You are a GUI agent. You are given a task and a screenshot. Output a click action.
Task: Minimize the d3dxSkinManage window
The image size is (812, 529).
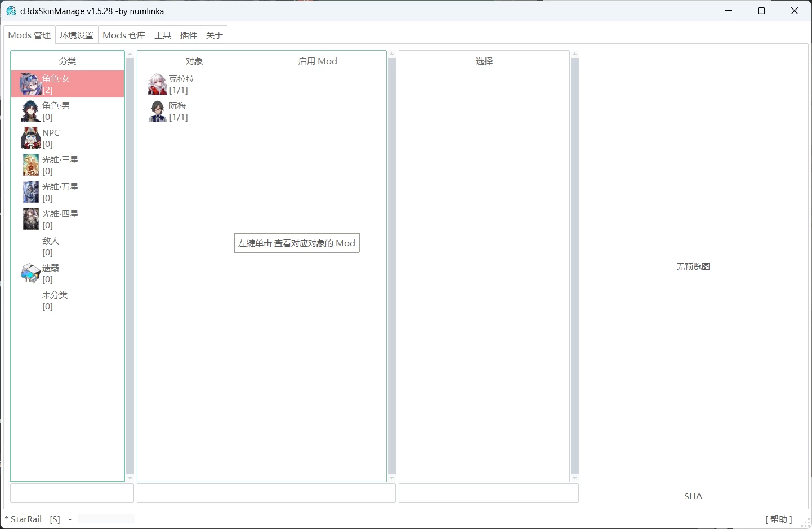729,11
